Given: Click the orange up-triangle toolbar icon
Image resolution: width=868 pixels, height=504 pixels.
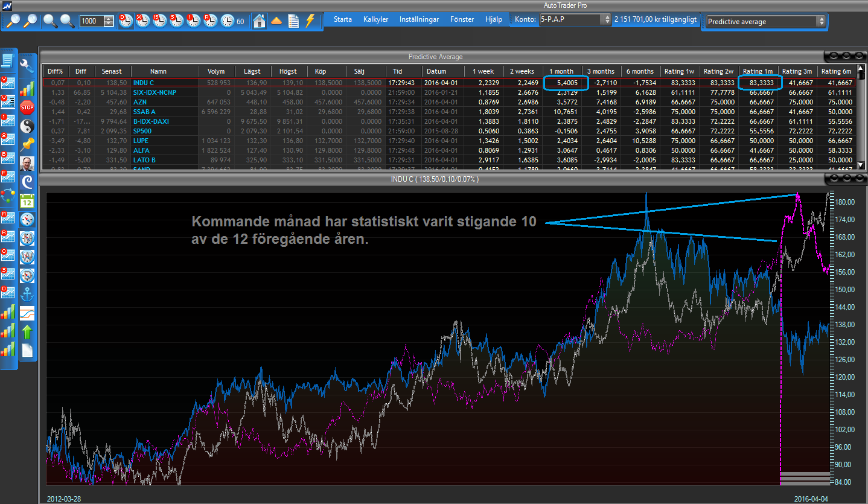Looking at the screenshot, I should [x=276, y=21].
